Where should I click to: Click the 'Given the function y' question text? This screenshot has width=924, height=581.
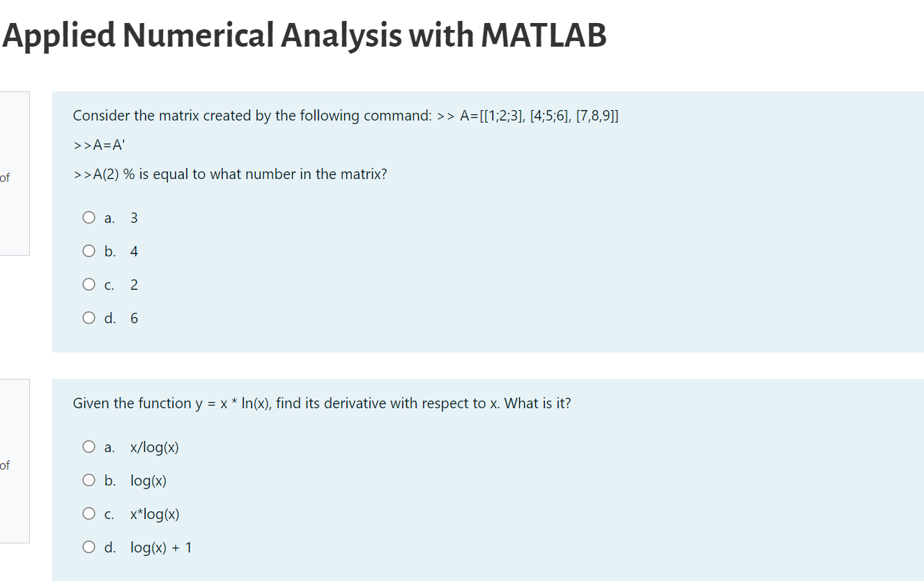tap(321, 403)
